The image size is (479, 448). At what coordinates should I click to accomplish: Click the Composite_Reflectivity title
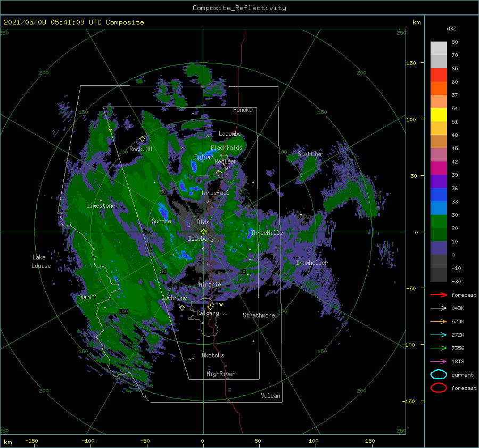(240, 8)
